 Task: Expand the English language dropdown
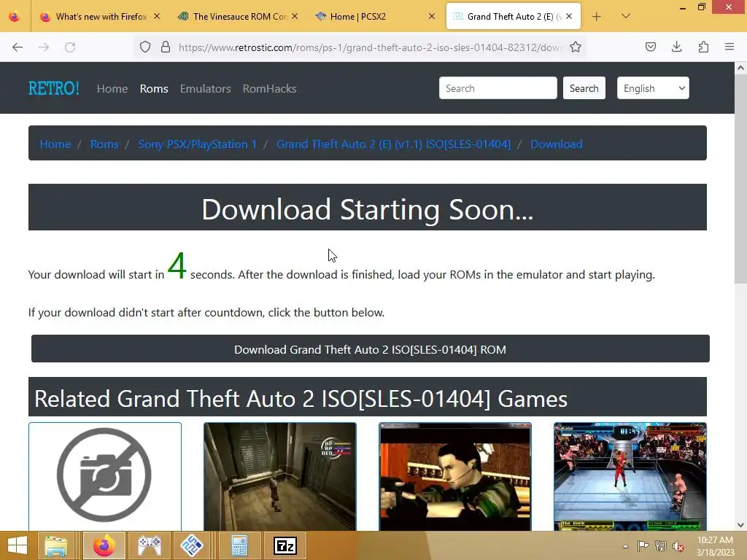pyautogui.click(x=653, y=88)
